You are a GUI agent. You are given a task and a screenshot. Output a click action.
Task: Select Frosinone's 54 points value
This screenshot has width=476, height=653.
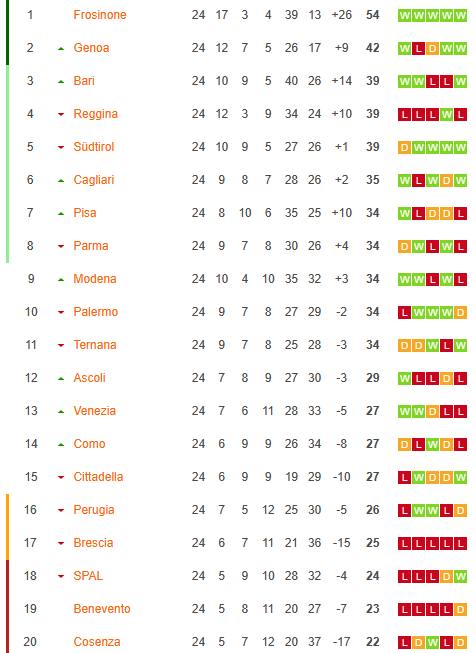pos(372,15)
